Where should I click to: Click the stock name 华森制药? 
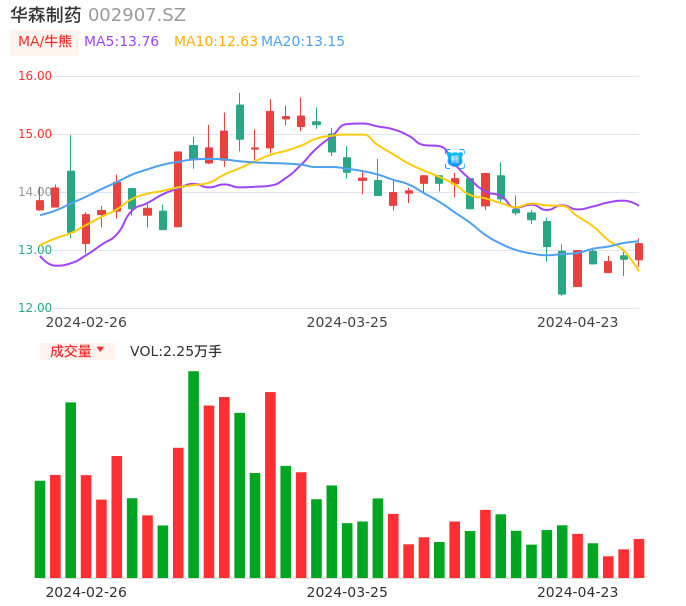tap(46, 15)
